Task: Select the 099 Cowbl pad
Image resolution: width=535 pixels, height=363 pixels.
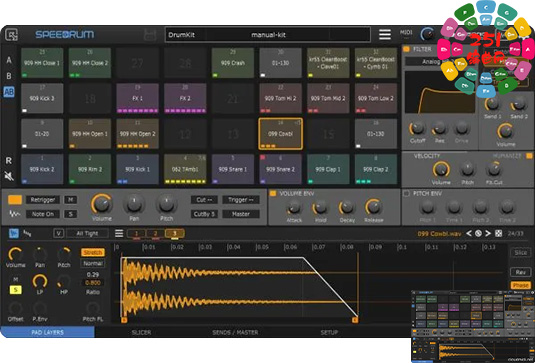Action: [x=280, y=134]
